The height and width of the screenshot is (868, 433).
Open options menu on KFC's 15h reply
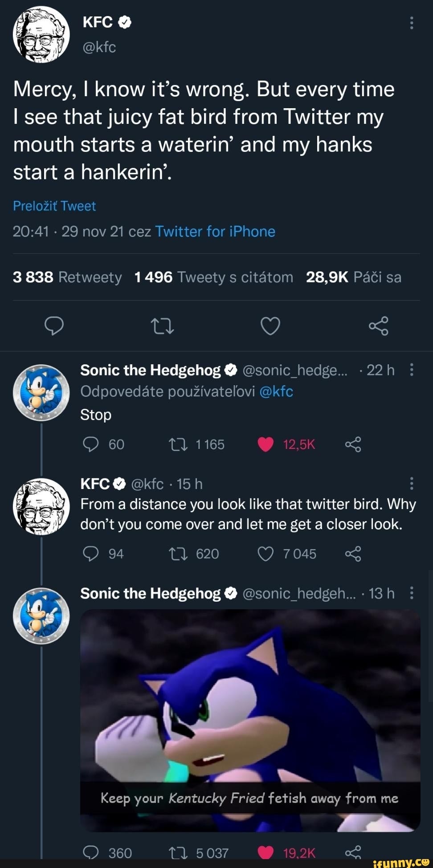point(412,484)
